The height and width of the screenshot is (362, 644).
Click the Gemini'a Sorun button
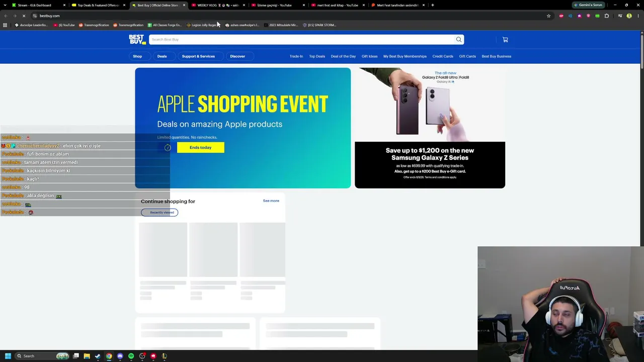coord(588,5)
